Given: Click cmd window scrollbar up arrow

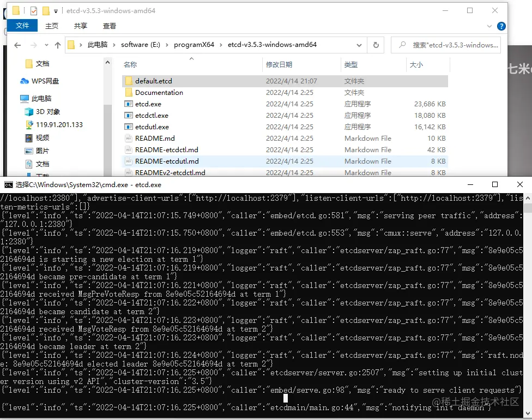Looking at the screenshot, I should (x=528, y=197).
